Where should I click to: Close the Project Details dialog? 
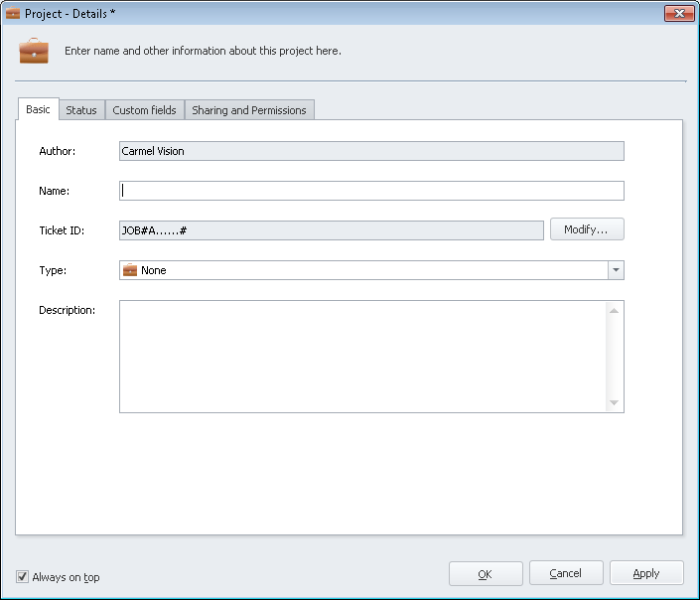pyautogui.click(x=678, y=13)
